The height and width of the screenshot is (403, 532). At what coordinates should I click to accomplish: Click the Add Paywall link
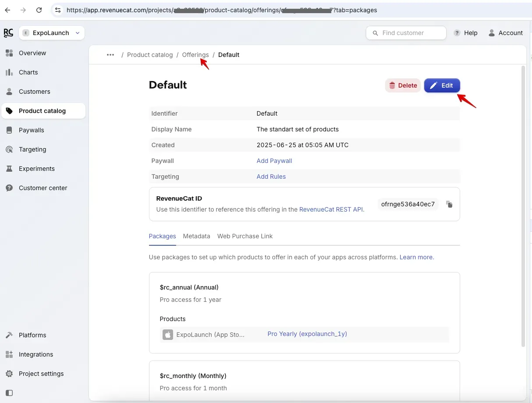tap(274, 161)
